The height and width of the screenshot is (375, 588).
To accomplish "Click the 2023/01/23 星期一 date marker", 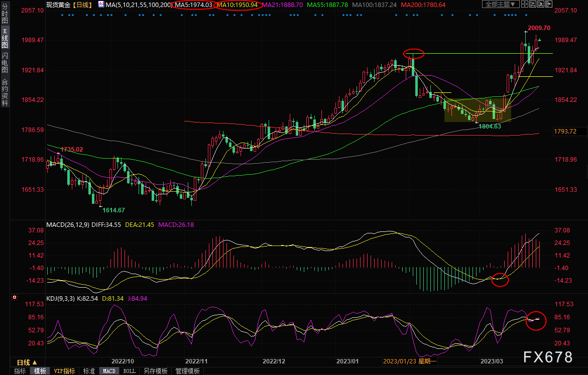I will click(x=410, y=361).
